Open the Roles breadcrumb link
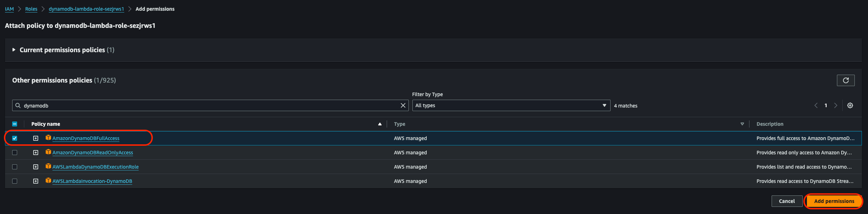This screenshot has width=868, height=214. coord(31,9)
